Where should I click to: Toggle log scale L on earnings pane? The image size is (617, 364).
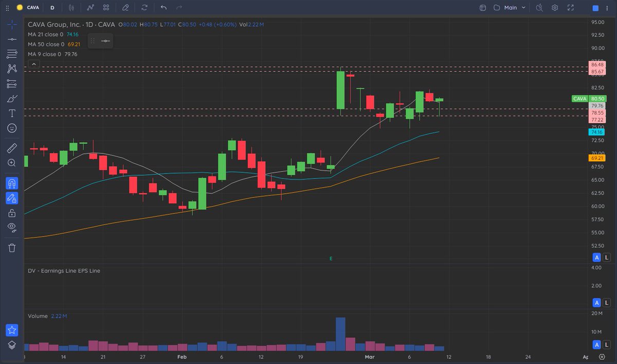pos(607,302)
